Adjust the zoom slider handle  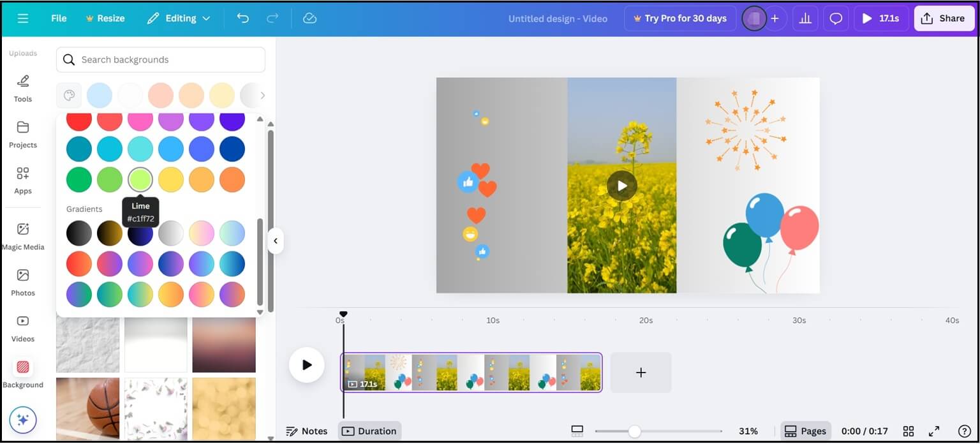point(634,432)
